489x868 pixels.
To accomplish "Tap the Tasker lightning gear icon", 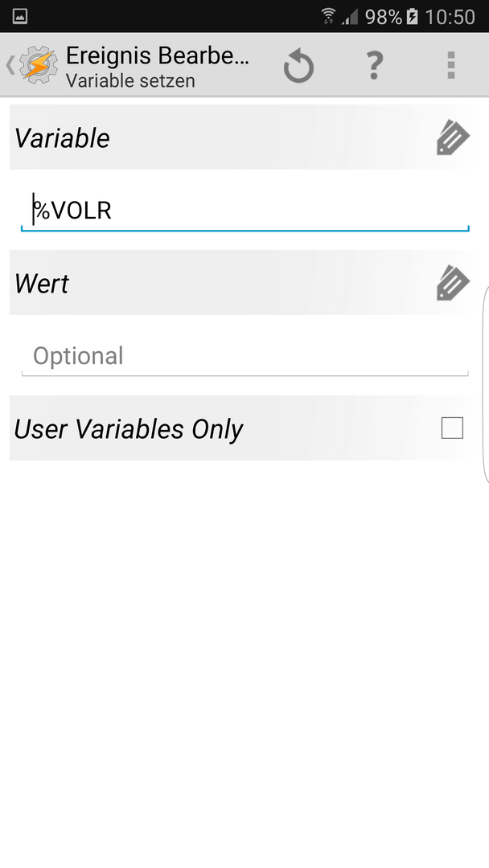I will [x=39, y=65].
